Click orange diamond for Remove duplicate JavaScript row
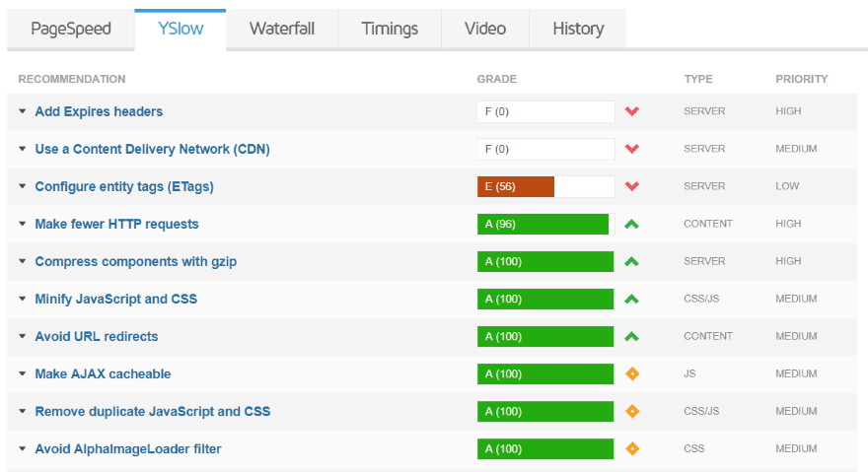Viewport: 868px width, 472px height. tap(632, 411)
